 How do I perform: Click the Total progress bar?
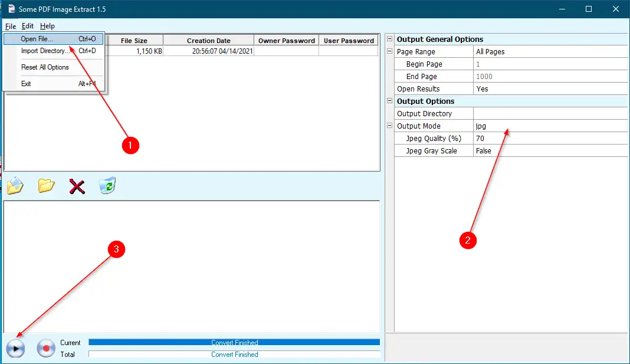pos(234,355)
